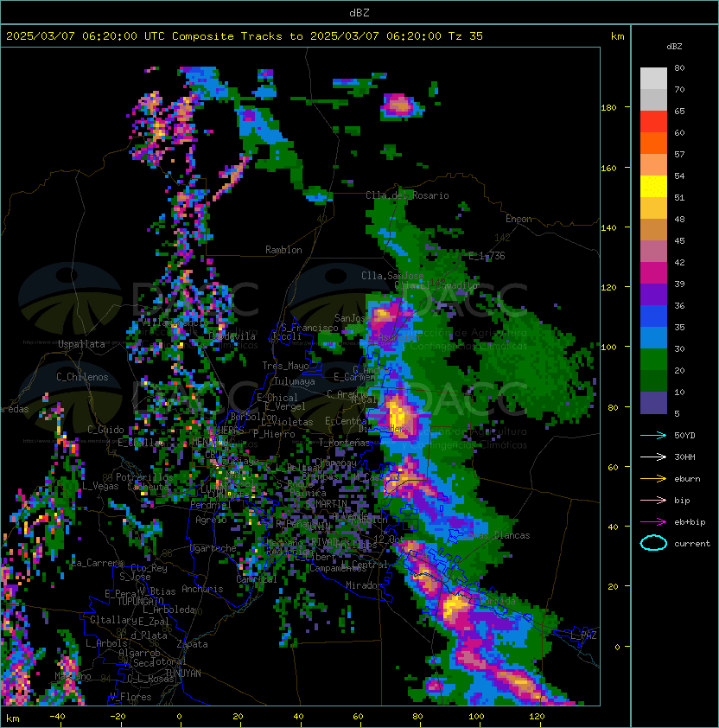Click the 'dBZ' heading above the color scale

[674, 47]
